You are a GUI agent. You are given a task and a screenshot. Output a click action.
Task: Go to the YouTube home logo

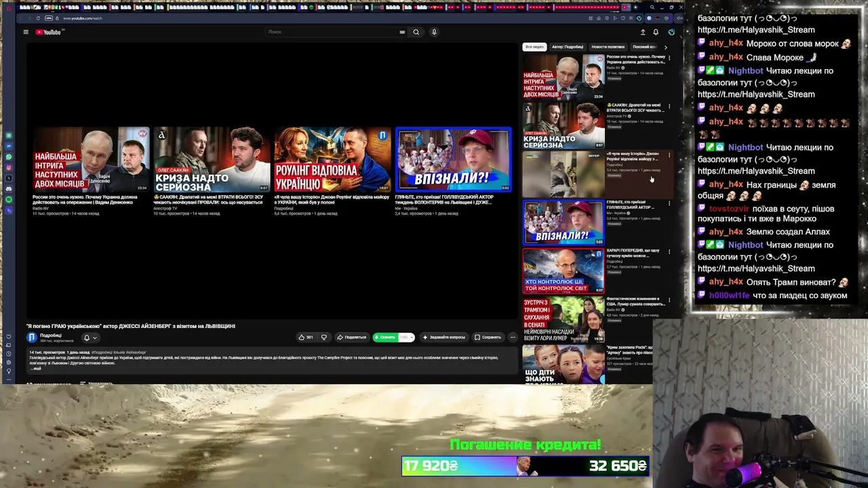tap(48, 32)
